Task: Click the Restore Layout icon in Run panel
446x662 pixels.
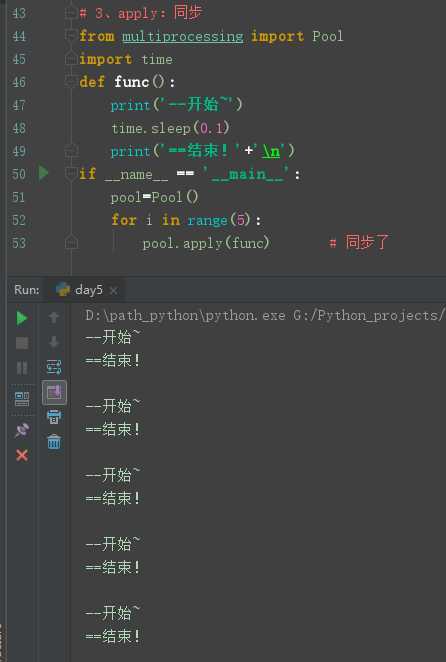Action: point(22,399)
